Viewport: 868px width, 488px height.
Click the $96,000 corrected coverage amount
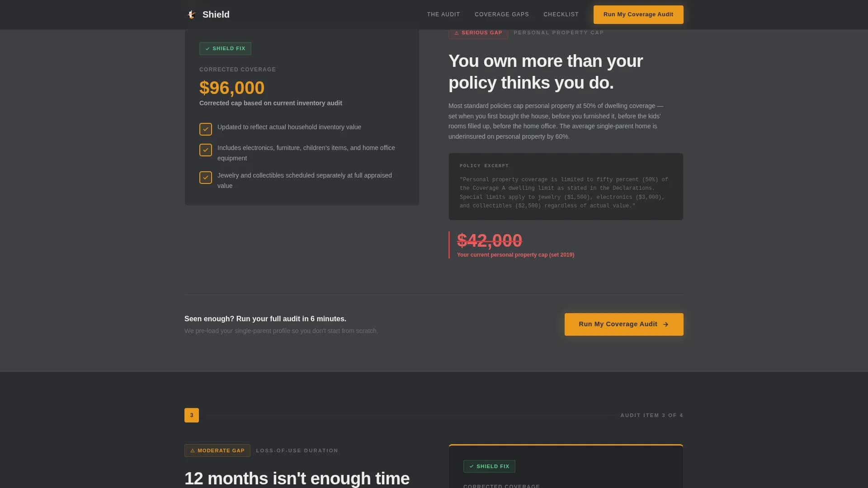tap(232, 88)
